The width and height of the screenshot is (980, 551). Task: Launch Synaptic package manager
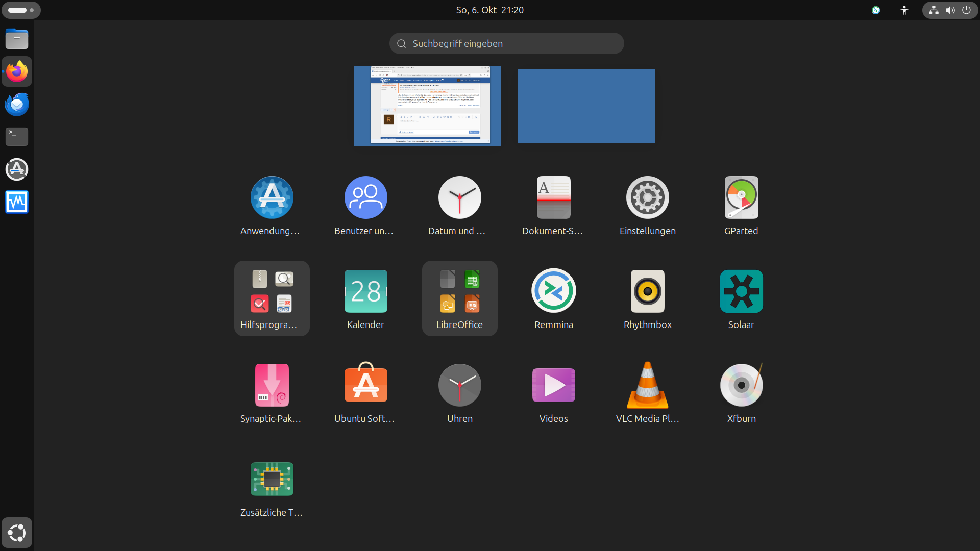[x=272, y=385]
